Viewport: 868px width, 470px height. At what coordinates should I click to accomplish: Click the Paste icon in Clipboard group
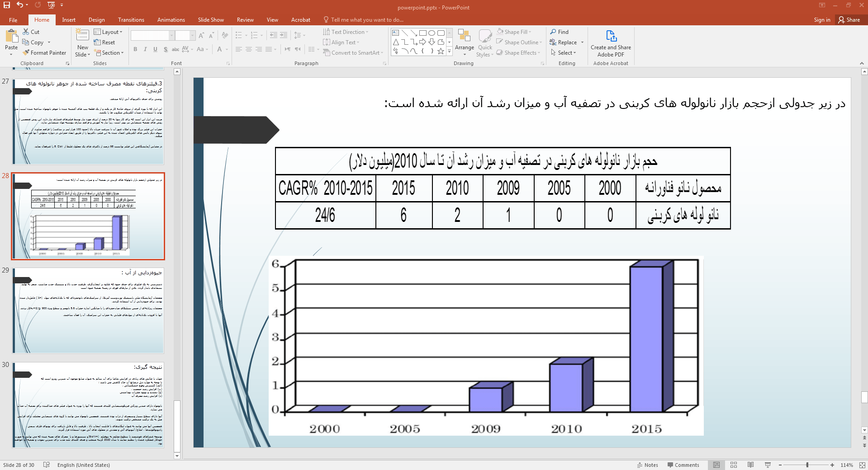[x=11, y=36]
